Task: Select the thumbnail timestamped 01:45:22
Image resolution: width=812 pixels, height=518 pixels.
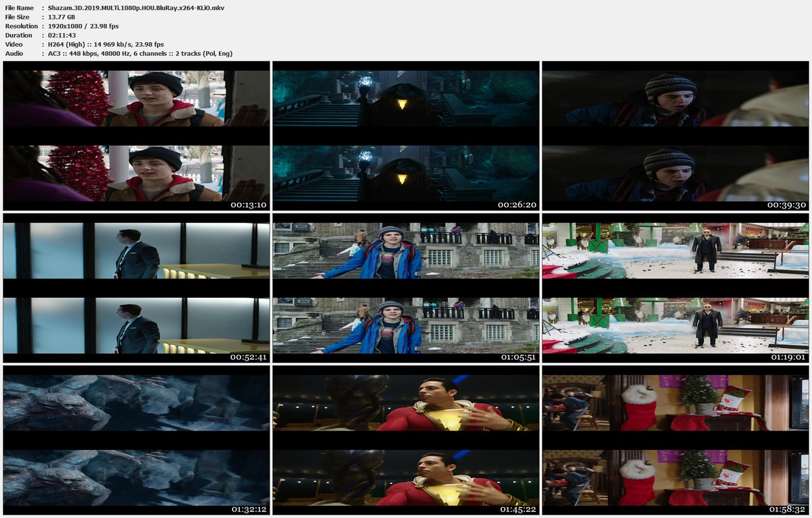Action: tap(406, 440)
